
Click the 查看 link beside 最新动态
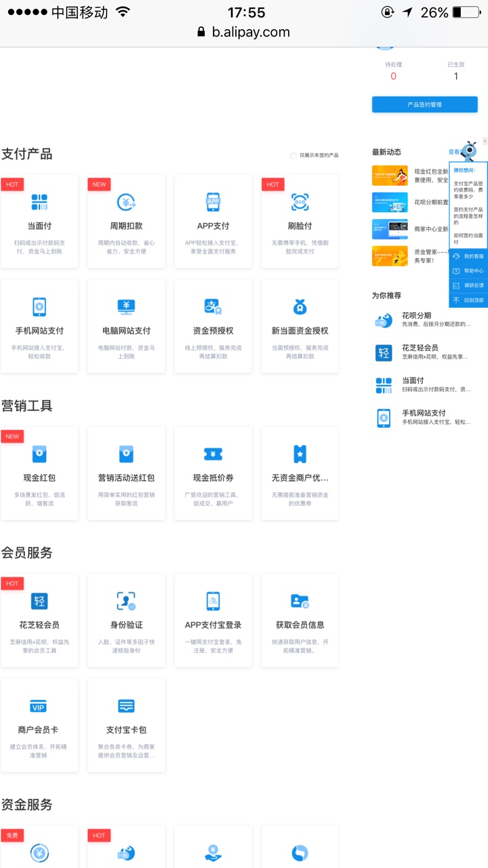(x=453, y=152)
